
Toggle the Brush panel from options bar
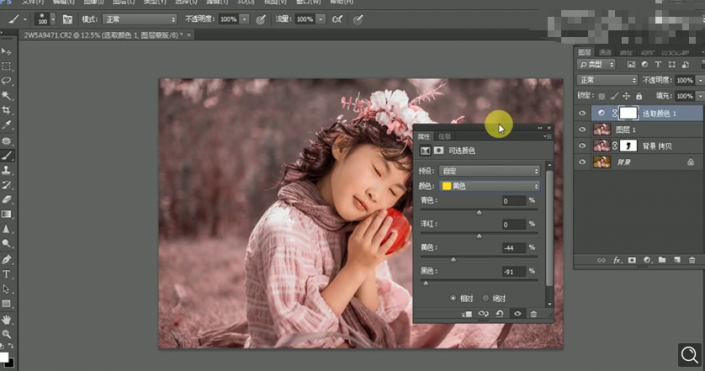coord(67,19)
